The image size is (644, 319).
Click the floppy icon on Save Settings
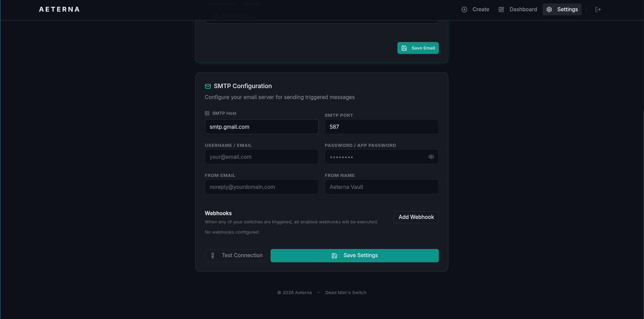click(x=334, y=255)
